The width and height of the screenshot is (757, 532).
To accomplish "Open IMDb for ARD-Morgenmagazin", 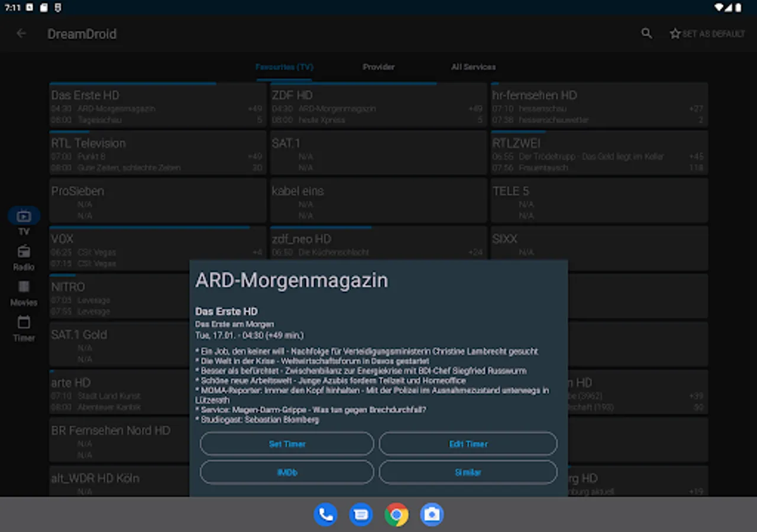I will 287,472.
